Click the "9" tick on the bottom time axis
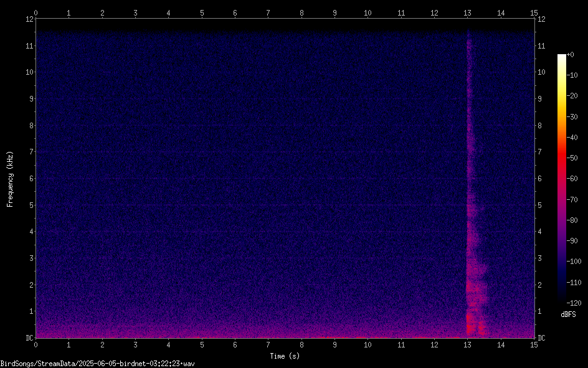 334,345
